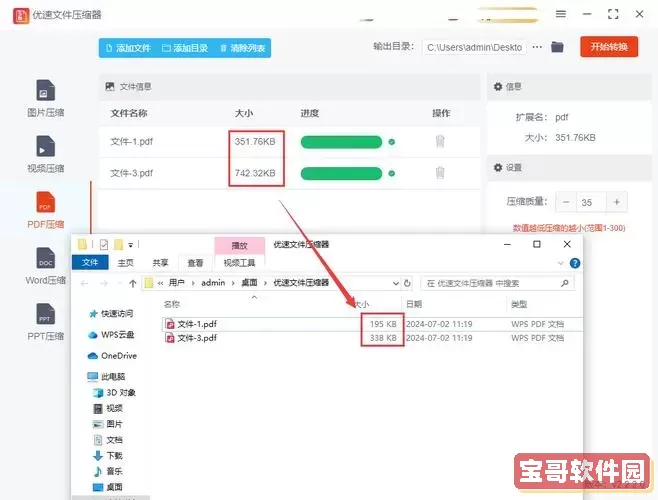Screen dimensions: 658x500
Task: Open the 查看 tab in Explorer ribbon
Action: (x=195, y=263)
